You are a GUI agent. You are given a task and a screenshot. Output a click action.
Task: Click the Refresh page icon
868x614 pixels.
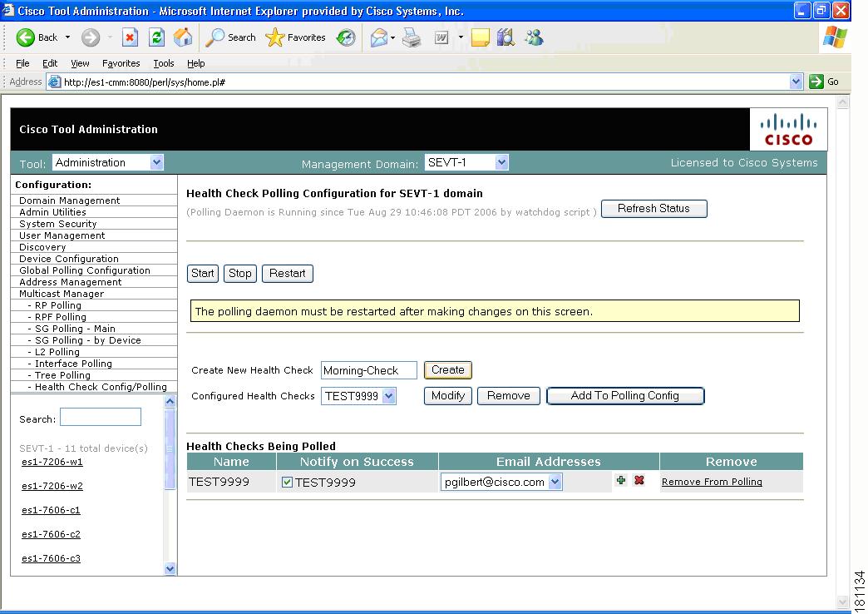pyautogui.click(x=156, y=37)
